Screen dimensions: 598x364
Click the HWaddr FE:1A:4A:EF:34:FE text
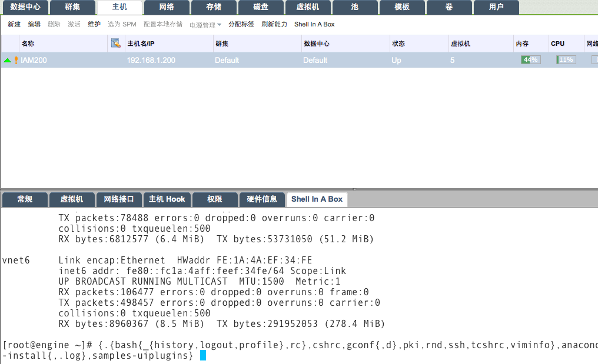(x=244, y=261)
